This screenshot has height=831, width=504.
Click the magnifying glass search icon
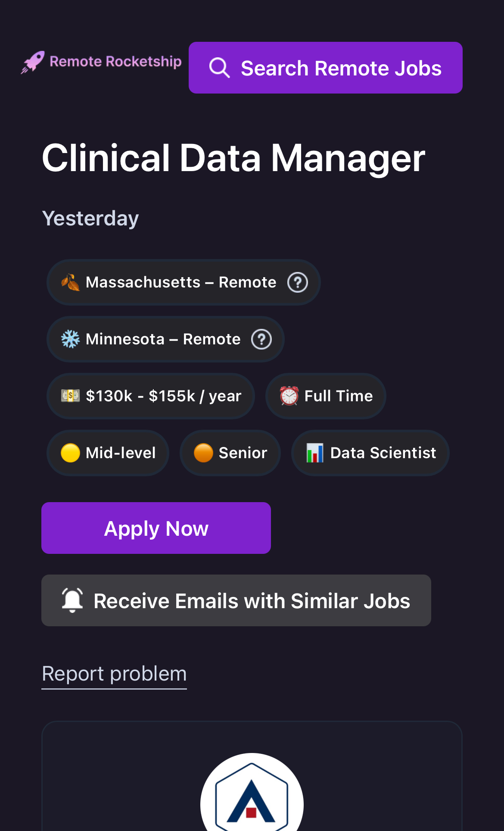219,68
